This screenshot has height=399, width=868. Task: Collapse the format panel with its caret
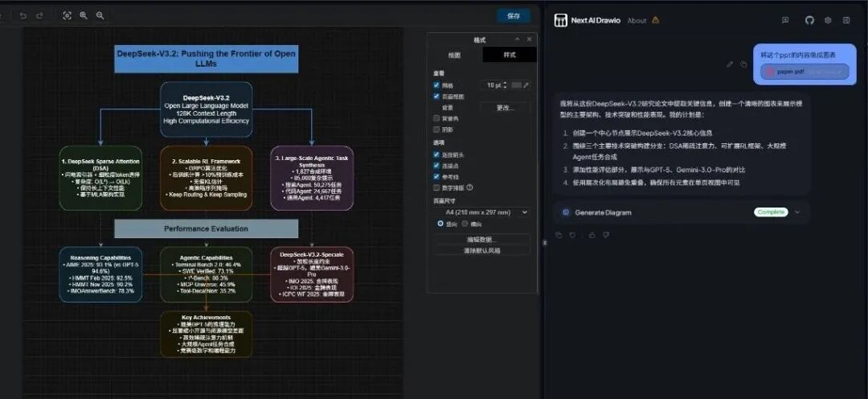click(518, 39)
